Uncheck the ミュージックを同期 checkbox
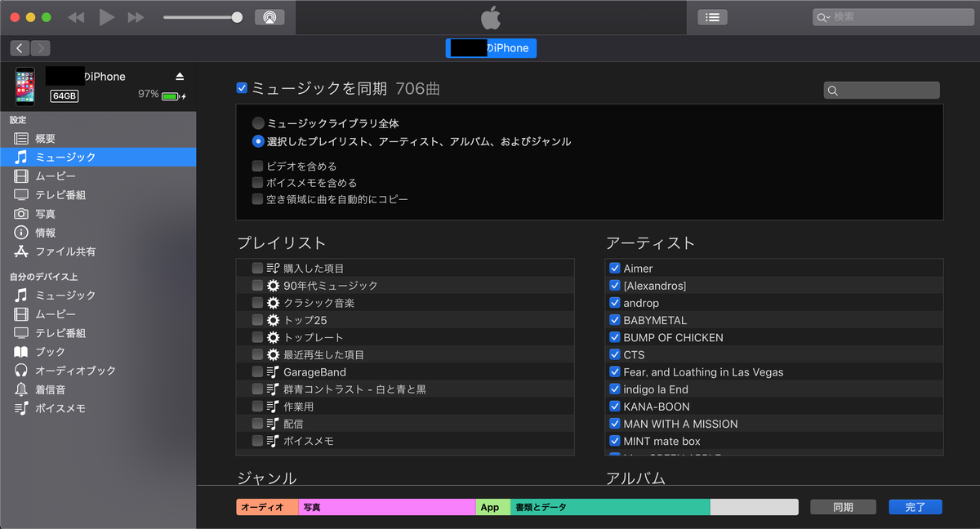The image size is (980, 529). pyautogui.click(x=242, y=87)
